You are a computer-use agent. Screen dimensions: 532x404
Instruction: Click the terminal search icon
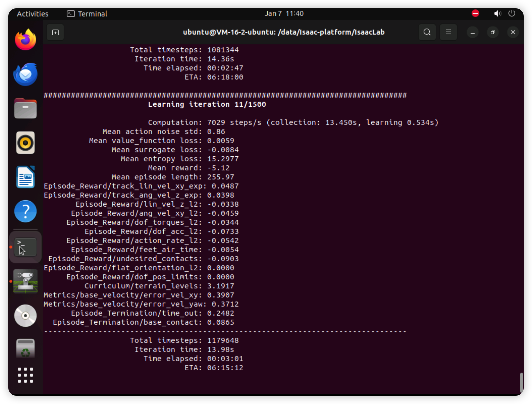(x=427, y=32)
